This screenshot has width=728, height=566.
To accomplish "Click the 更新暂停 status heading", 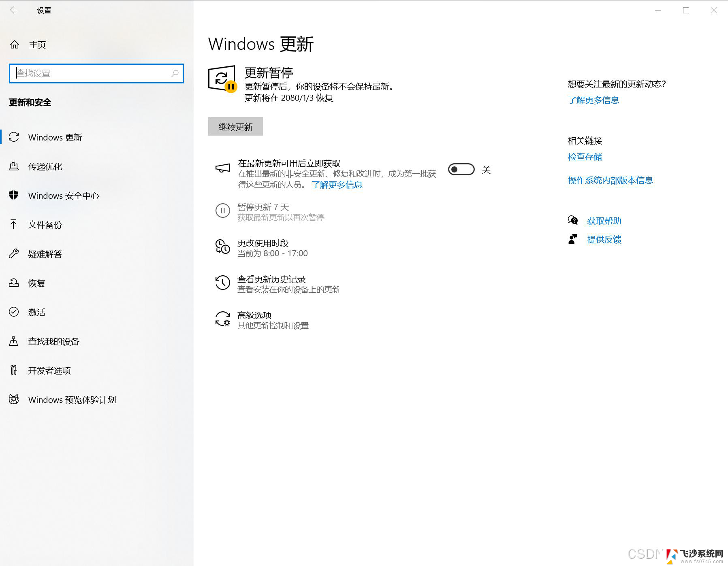I will pos(269,73).
